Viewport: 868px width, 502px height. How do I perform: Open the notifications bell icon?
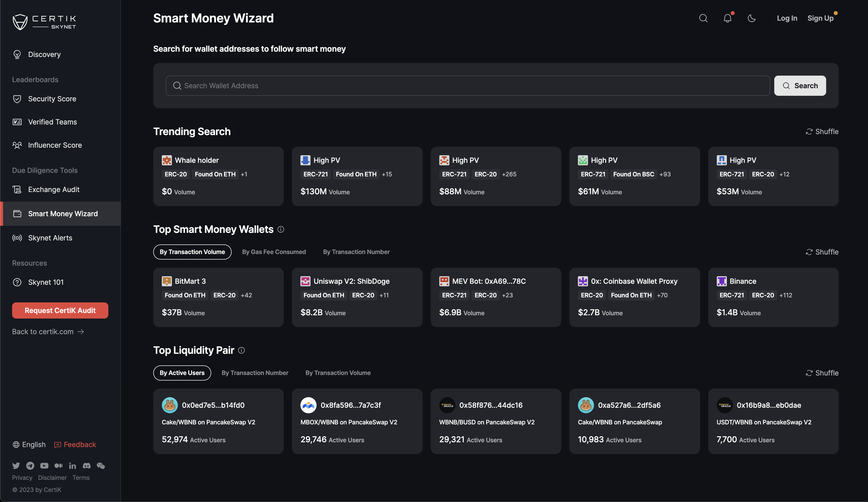[x=727, y=18]
